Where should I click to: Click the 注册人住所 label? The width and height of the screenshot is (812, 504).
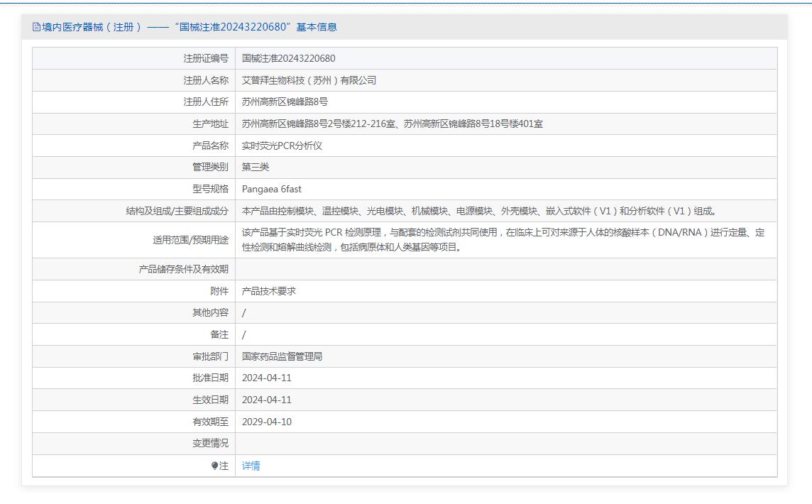[x=206, y=102]
